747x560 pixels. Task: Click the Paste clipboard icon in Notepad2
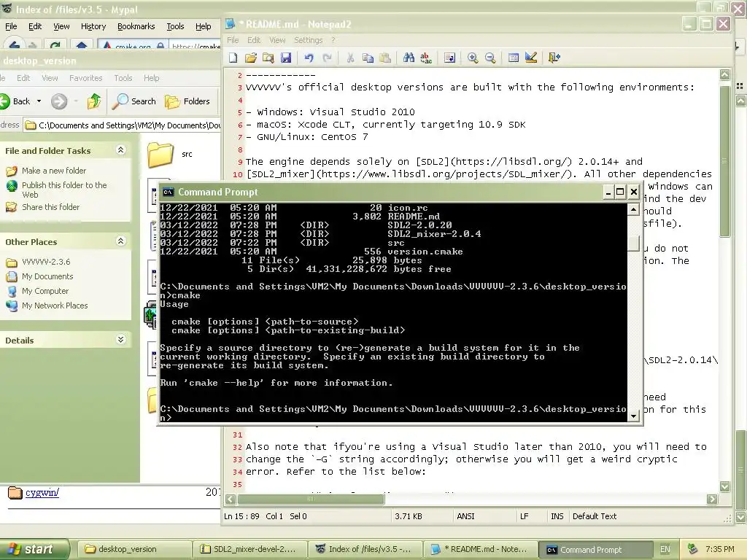(385, 58)
